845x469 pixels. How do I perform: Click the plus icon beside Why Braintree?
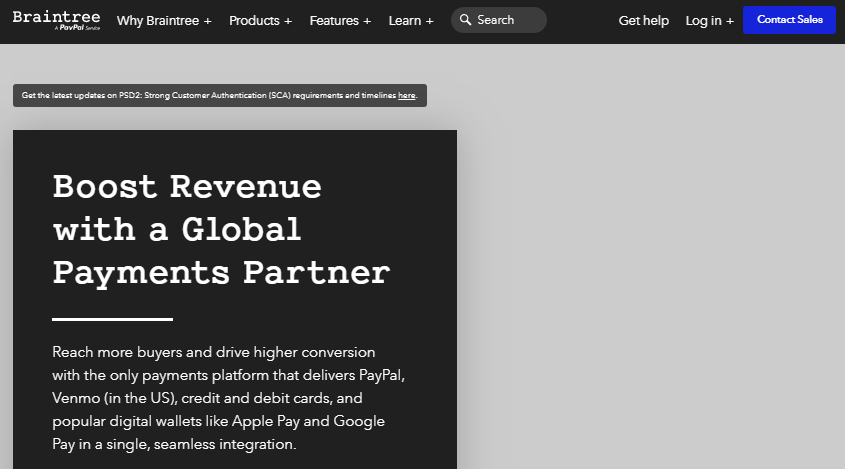click(207, 21)
